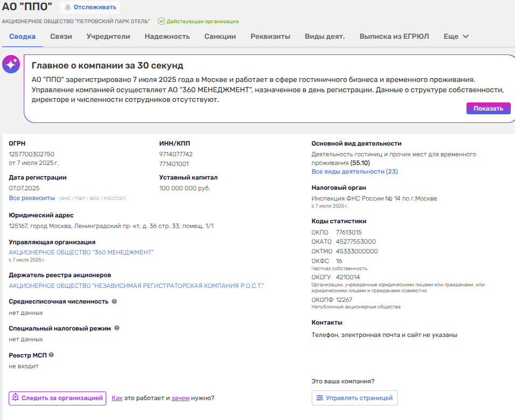The image size is (515, 420).
Task: Select the Санкции tab
Action: tap(220, 37)
